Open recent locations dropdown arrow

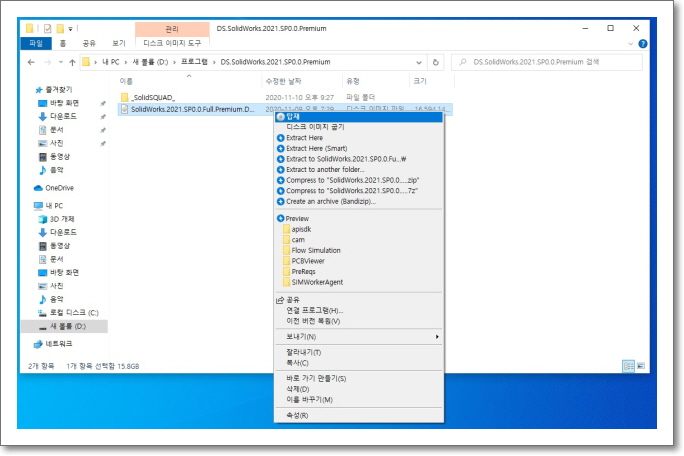[61, 62]
